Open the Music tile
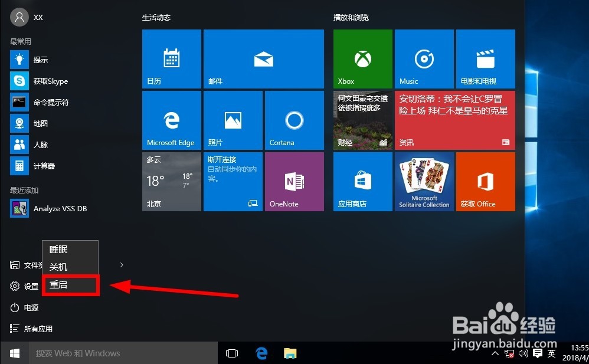589x364 pixels. click(424, 59)
